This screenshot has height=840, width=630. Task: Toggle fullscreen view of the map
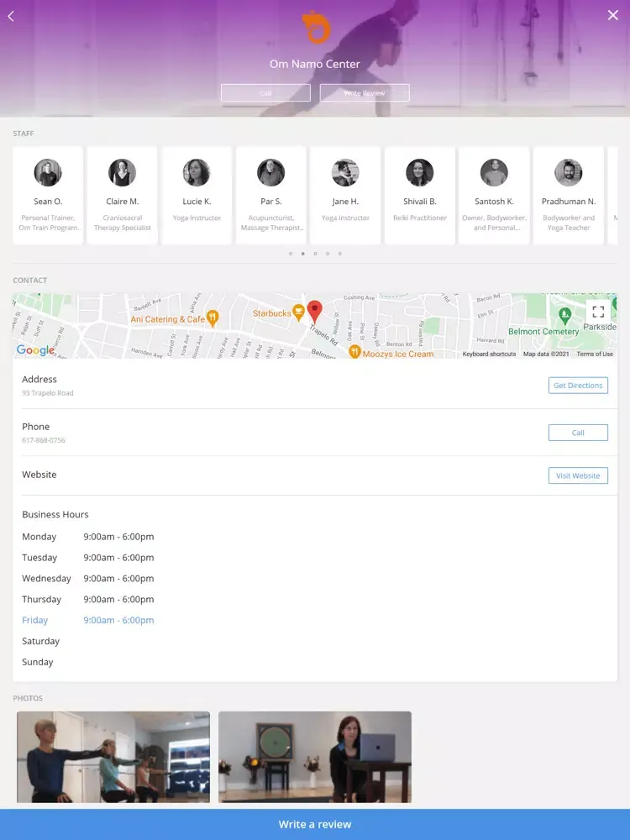click(598, 312)
